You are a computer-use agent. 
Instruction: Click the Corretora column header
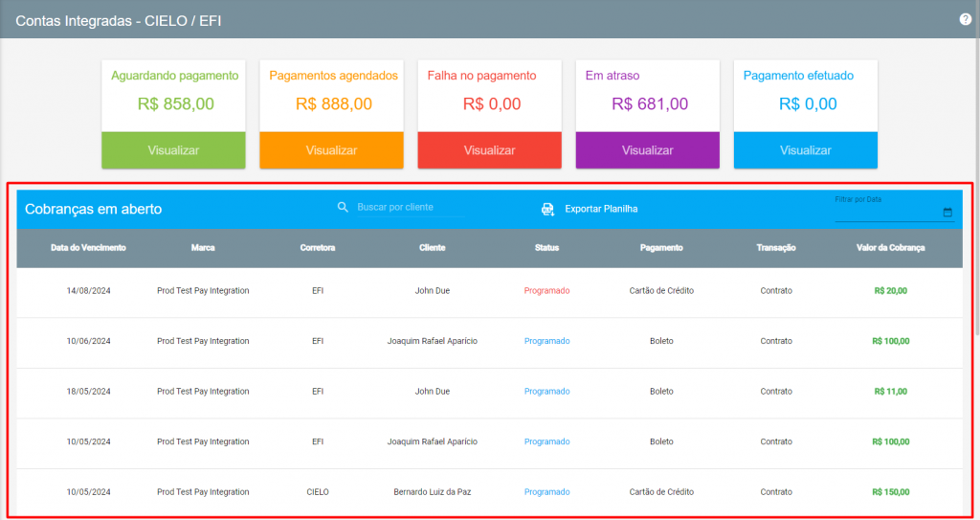click(x=318, y=248)
